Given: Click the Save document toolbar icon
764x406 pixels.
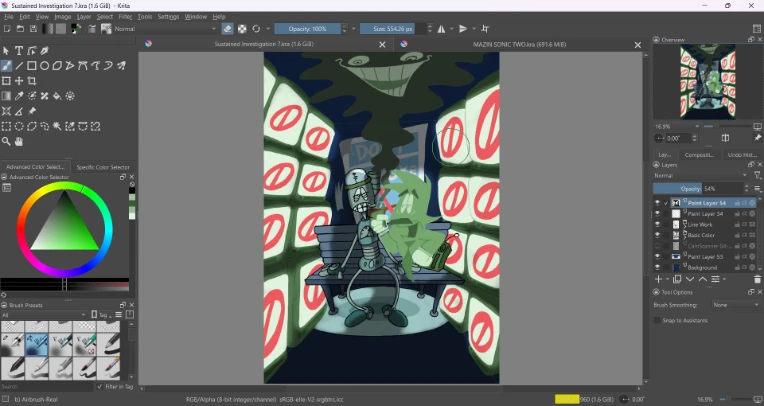Looking at the screenshot, I should click(x=33, y=29).
